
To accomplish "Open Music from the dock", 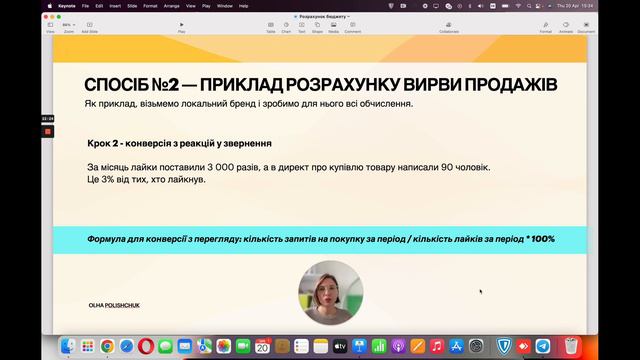I will click(x=437, y=347).
